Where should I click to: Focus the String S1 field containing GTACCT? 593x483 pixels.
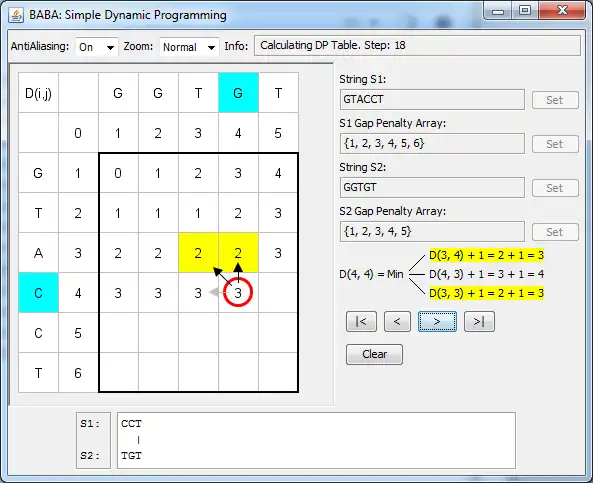pos(432,99)
